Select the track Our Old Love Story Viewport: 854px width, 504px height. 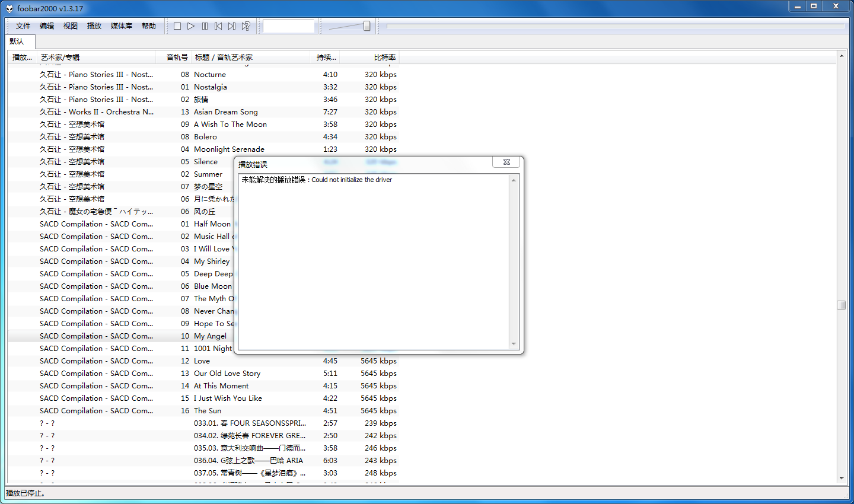(227, 374)
